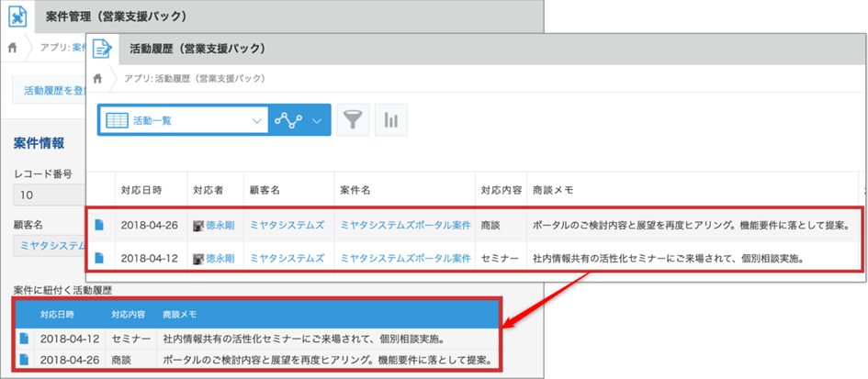Click the 案件管理 app icon in header
868x379 pixels.
(x=17, y=17)
